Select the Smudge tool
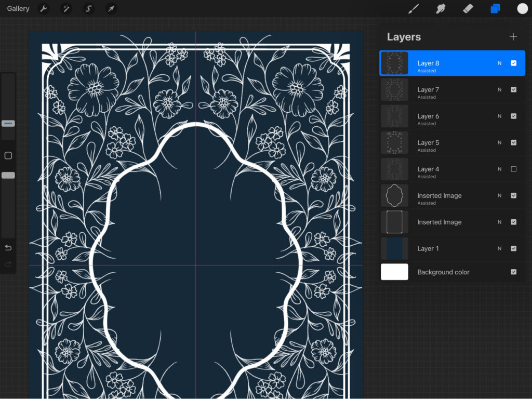Viewport: 532px width, 399px height. tap(441, 9)
